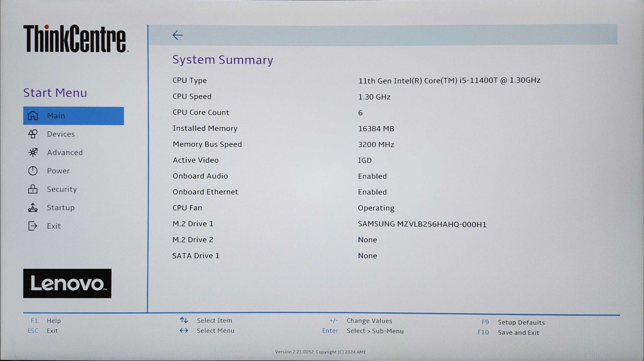Click the up-down arrows Select Item icon
The width and height of the screenshot is (644, 361).
(184, 320)
